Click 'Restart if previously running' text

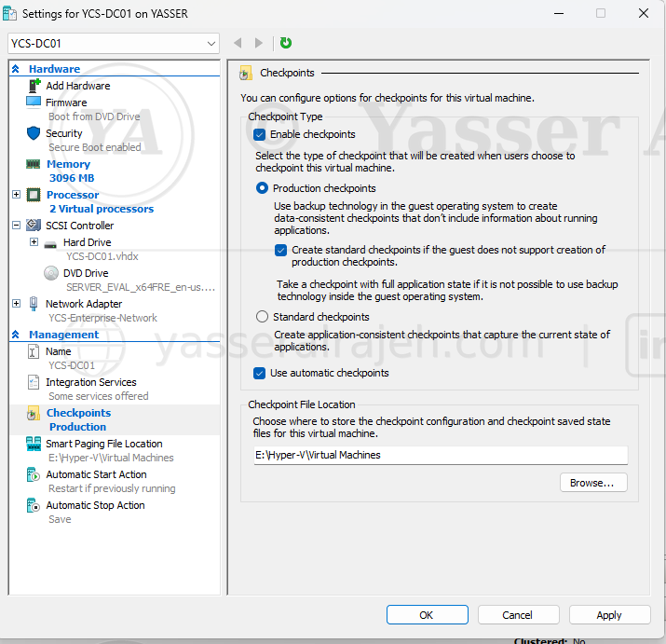112,488
